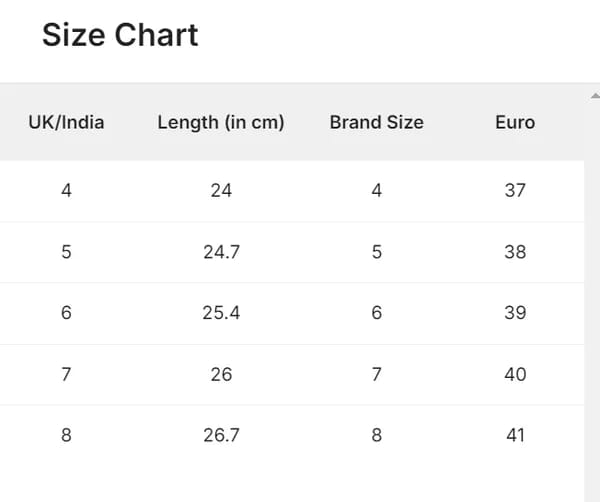The image size is (600, 502).
Task: Select the Length (in cm) column header
Action: click(221, 123)
